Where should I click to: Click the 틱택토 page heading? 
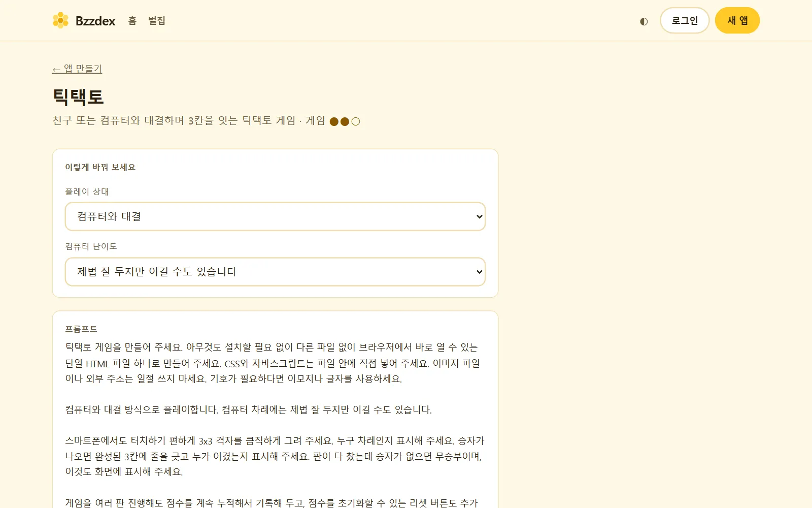[78, 97]
